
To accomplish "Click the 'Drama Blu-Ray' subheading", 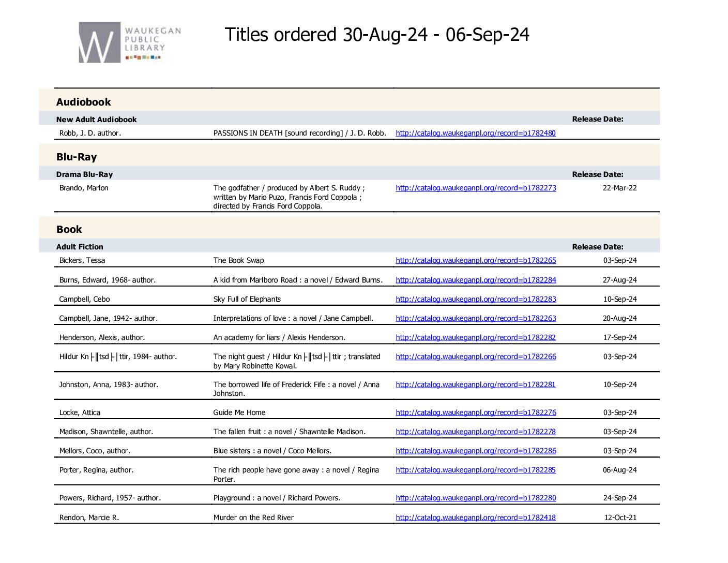I will [x=84, y=174].
